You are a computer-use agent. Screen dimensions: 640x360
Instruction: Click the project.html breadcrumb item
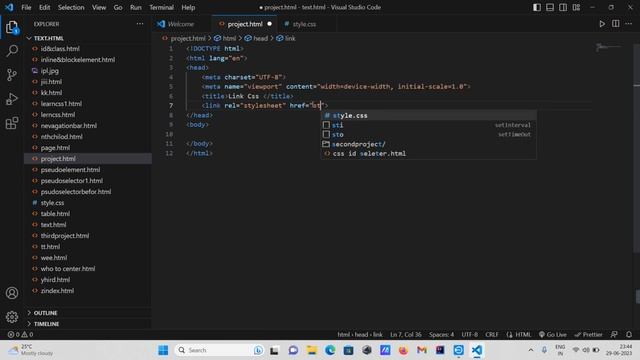click(184, 38)
